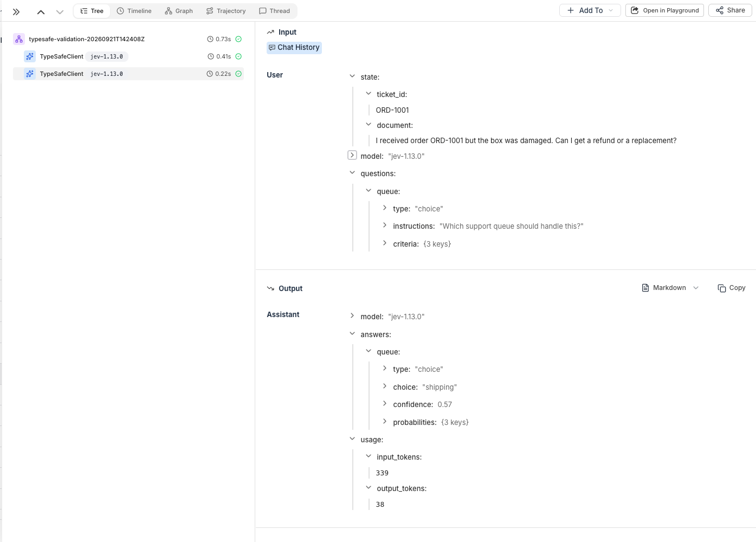
Task: Click the output tokens value 38
Action: 380,505
